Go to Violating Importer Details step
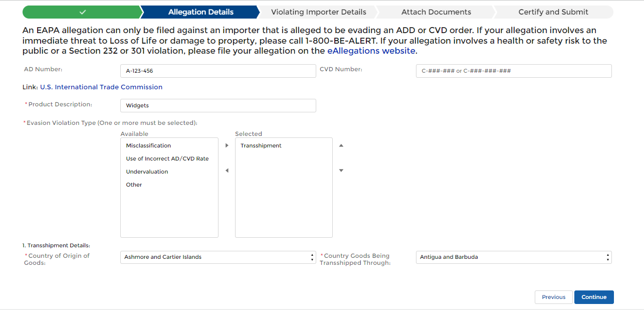The height and width of the screenshot is (310, 644). (318, 12)
